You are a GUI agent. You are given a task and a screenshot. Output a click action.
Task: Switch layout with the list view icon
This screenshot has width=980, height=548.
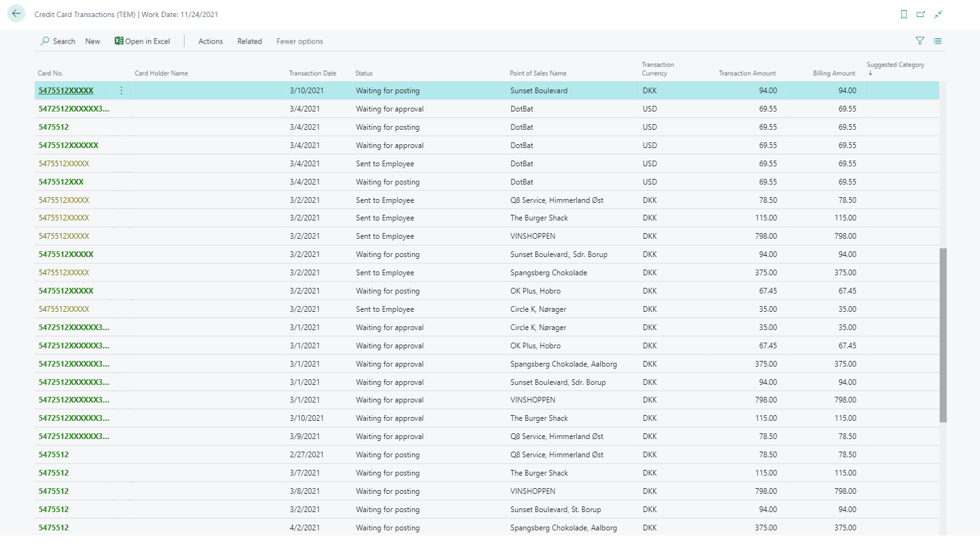coord(938,41)
